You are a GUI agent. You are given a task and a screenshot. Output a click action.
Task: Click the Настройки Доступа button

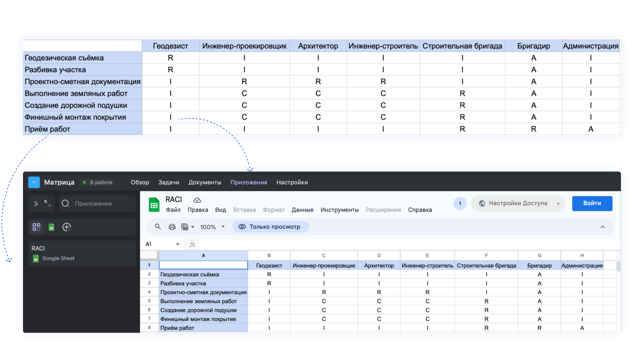pyautogui.click(x=514, y=203)
